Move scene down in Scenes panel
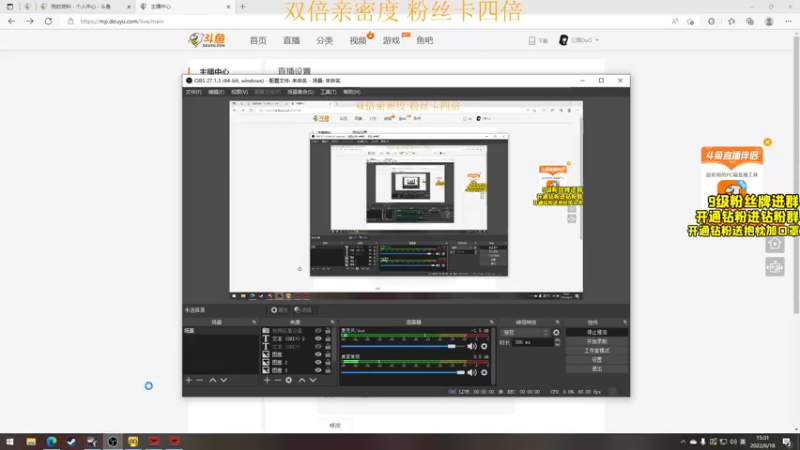 pos(223,380)
